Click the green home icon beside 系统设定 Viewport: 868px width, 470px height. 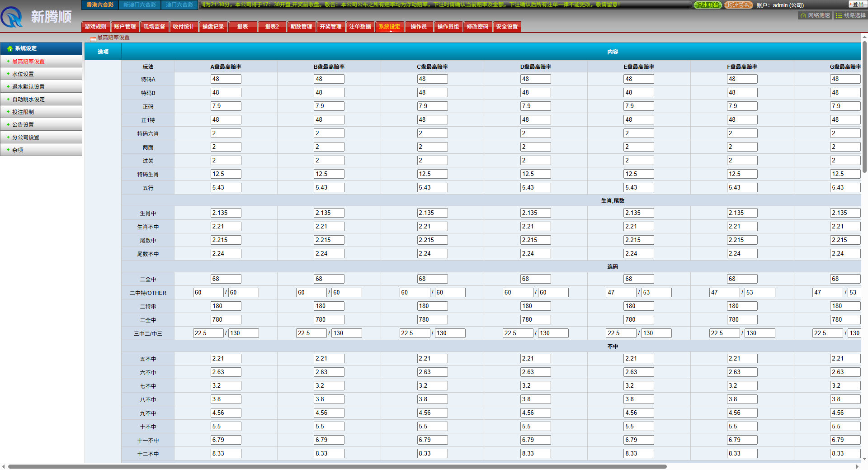(9, 48)
